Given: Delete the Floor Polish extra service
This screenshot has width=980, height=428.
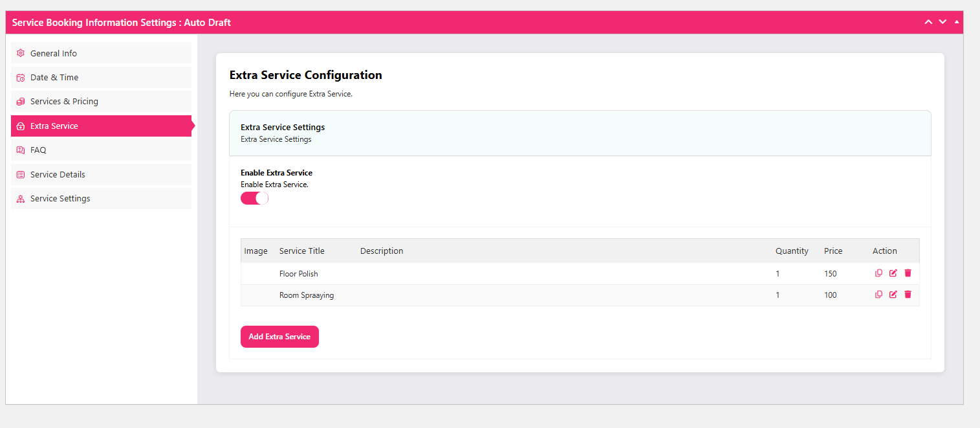Looking at the screenshot, I should (x=908, y=273).
